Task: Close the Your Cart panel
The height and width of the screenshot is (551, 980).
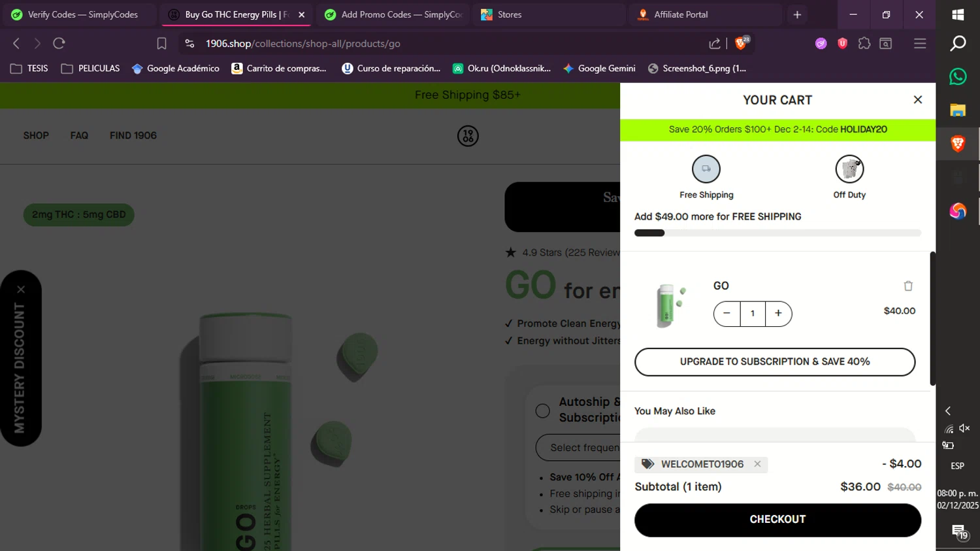Action: [917, 100]
